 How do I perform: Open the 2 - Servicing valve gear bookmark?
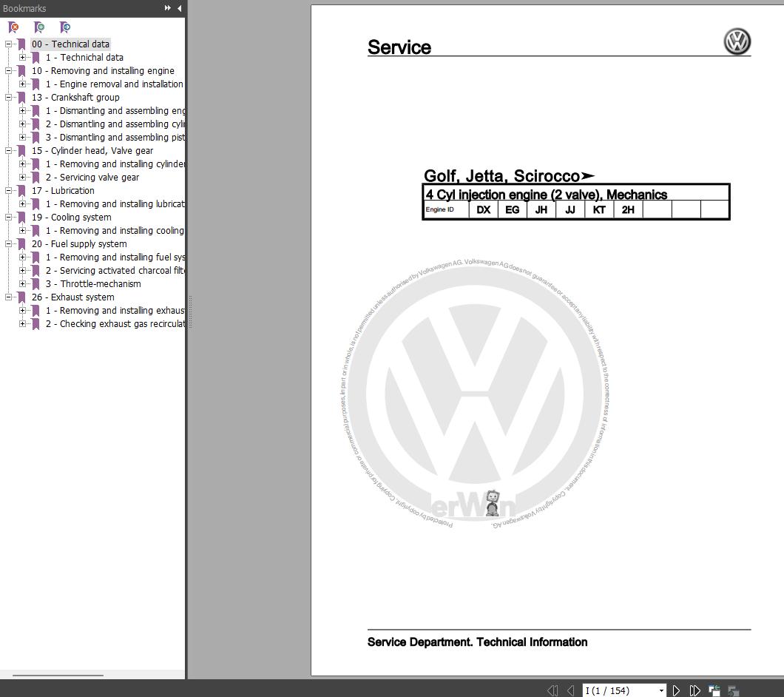coord(92,177)
